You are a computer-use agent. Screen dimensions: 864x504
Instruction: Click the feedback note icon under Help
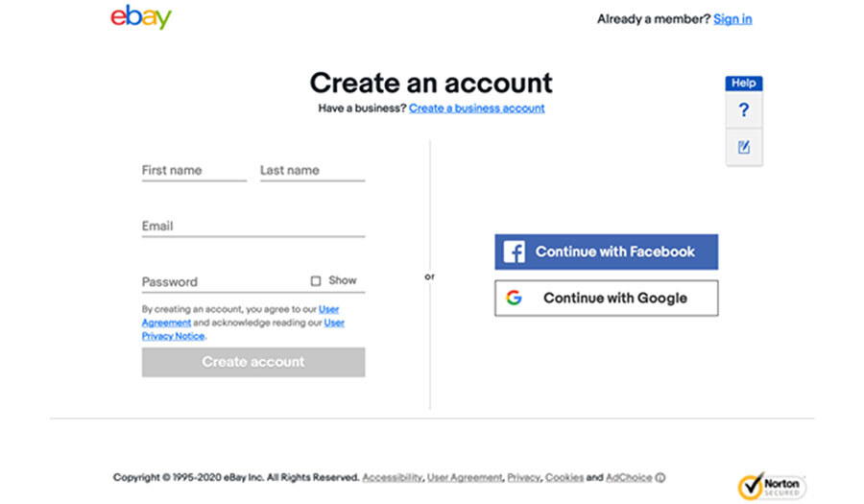pos(744,147)
